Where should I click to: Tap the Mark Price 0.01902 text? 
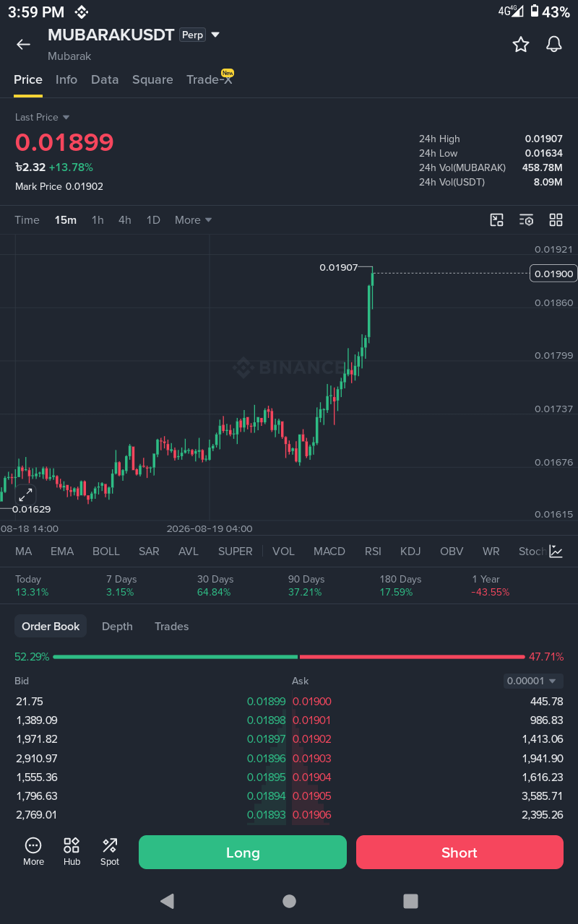tap(59, 186)
